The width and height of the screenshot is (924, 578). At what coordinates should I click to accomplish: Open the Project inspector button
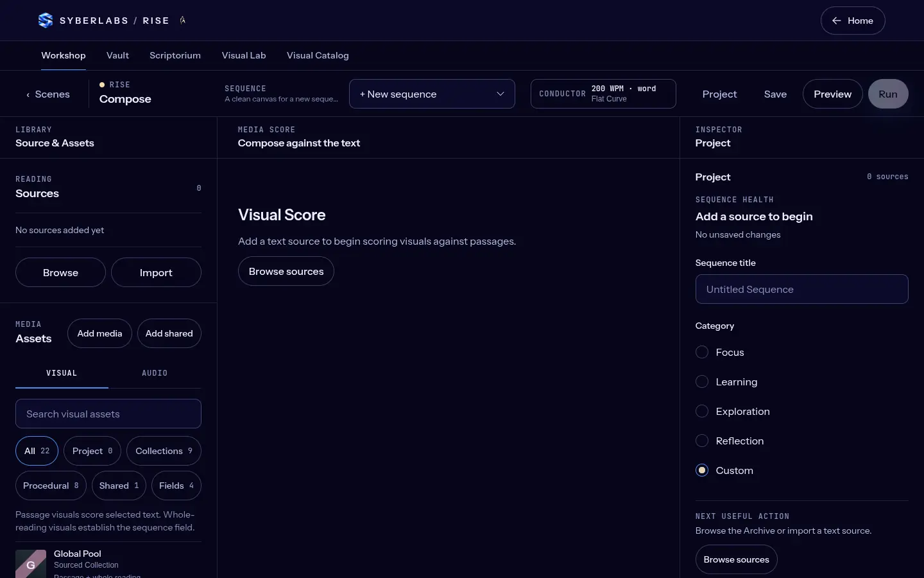point(719,94)
